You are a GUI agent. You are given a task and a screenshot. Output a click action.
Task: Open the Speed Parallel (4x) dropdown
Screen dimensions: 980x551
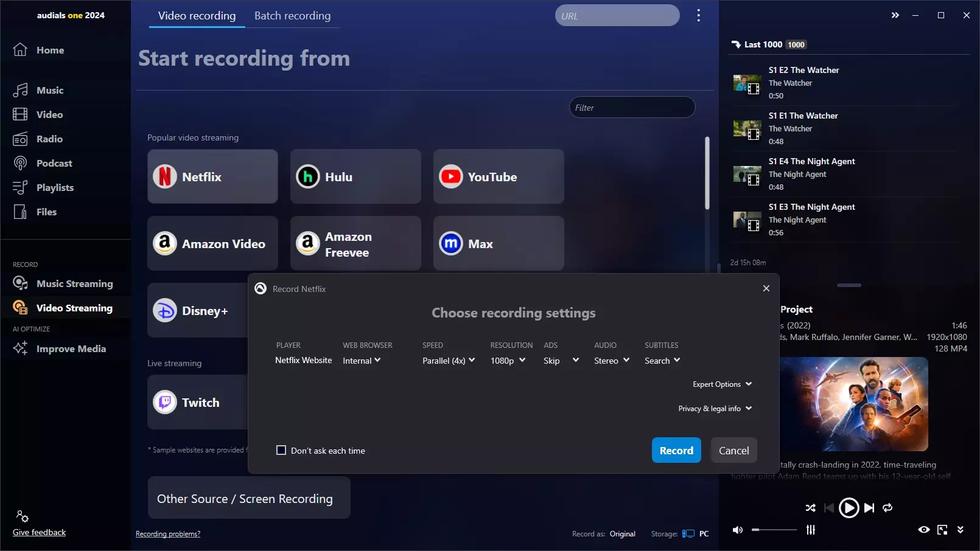(x=449, y=361)
